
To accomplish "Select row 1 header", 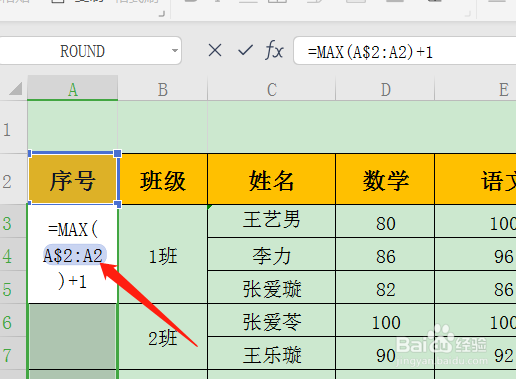I will click(13, 127).
